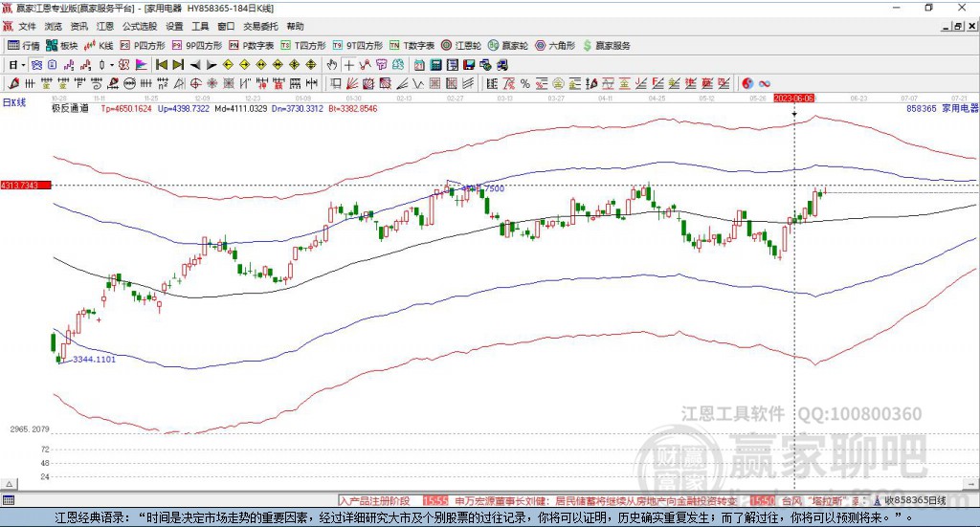Launch the 江恩轮 Gann wheel
Screen dimensions: 980x527
(x=461, y=46)
